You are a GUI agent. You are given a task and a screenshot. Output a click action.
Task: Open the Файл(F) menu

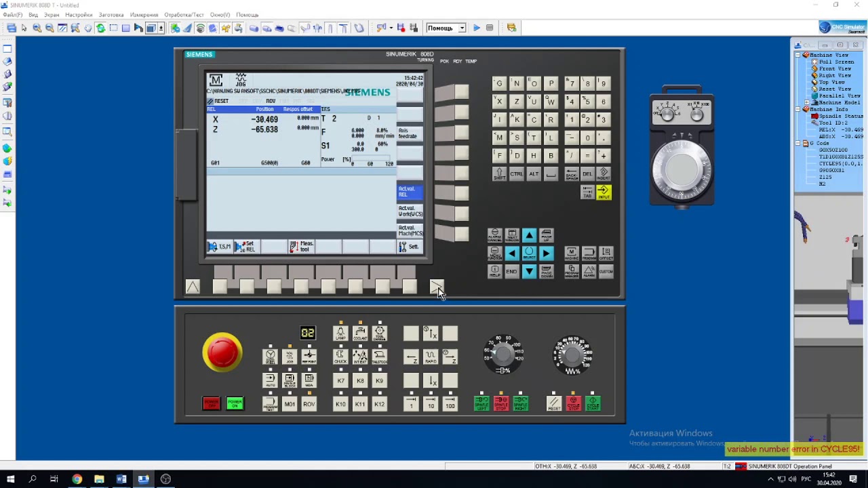click(12, 14)
